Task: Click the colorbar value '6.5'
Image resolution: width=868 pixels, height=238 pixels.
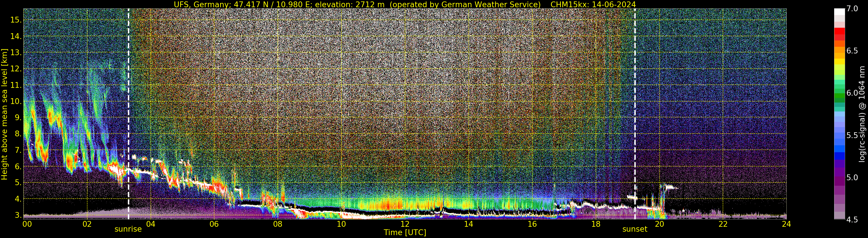Action: pos(852,51)
